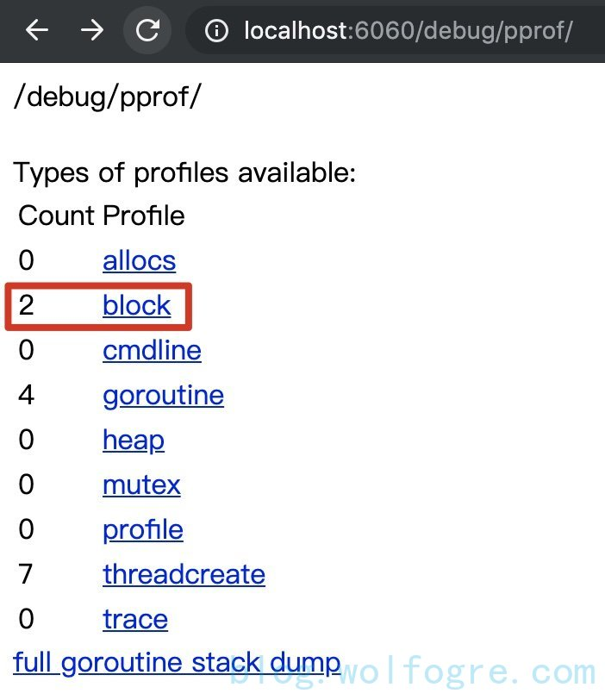Open the block profile link
This screenshot has width=605, height=700.
(136, 305)
